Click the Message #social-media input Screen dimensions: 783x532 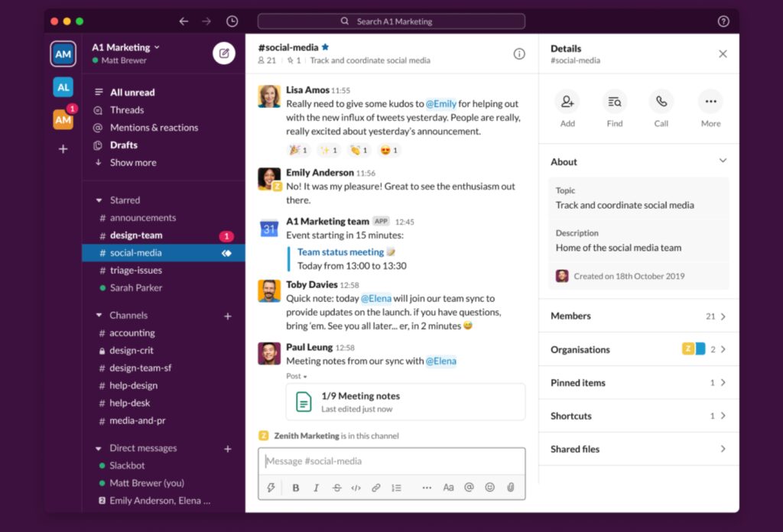(391, 461)
